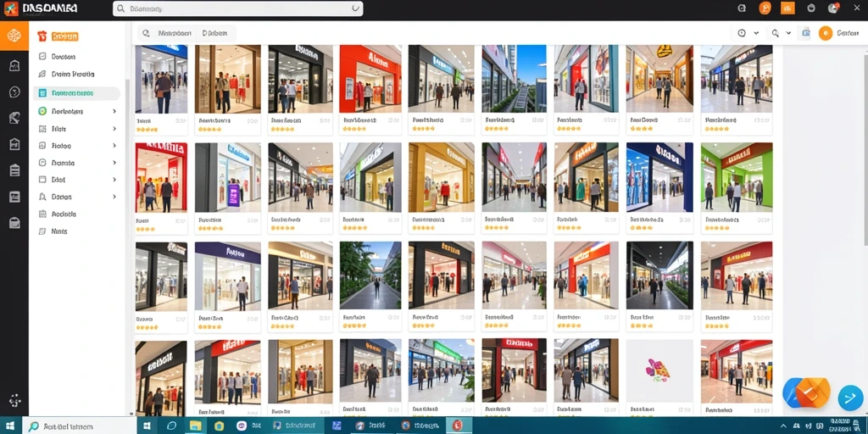Select the orange highlighted top sidebar item
868x434 pixels.
(64, 36)
